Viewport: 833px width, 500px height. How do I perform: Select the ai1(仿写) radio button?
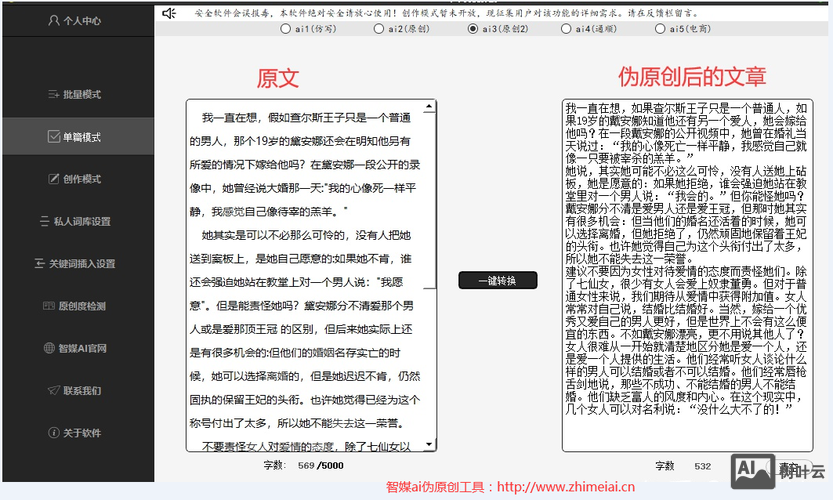coord(285,29)
